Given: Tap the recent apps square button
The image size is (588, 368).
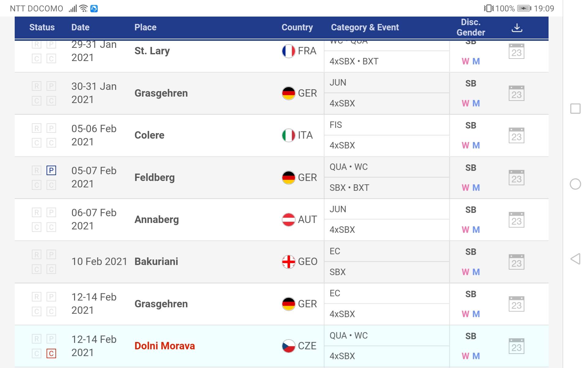Looking at the screenshot, I should pos(575,109).
